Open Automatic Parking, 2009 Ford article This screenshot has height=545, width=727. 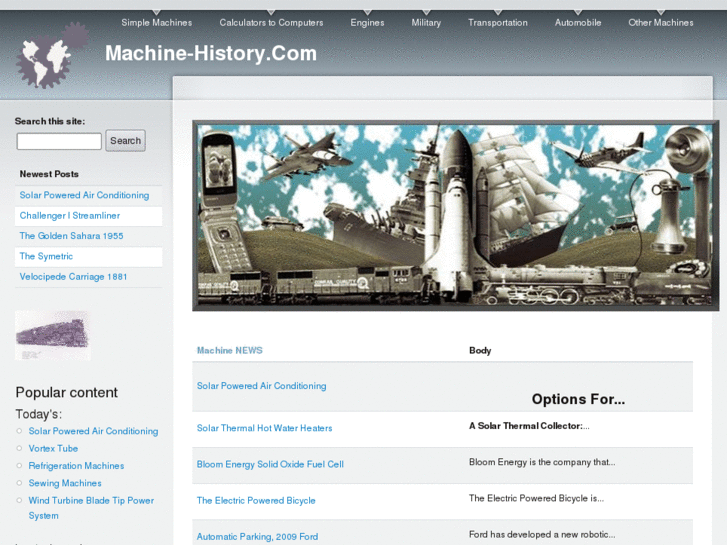(x=257, y=537)
